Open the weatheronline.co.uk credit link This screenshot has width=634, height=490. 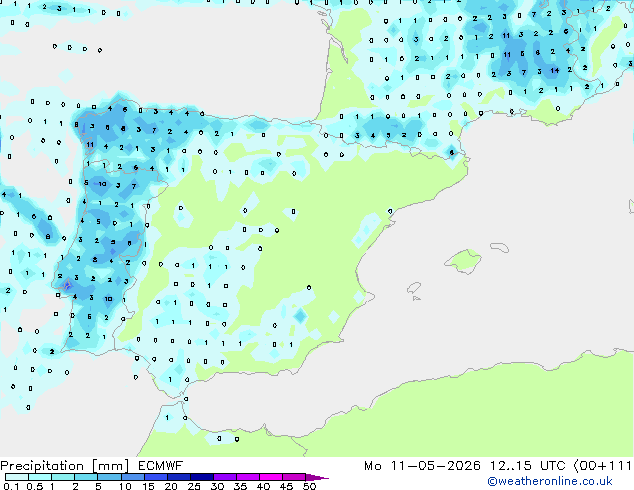tap(550, 481)
